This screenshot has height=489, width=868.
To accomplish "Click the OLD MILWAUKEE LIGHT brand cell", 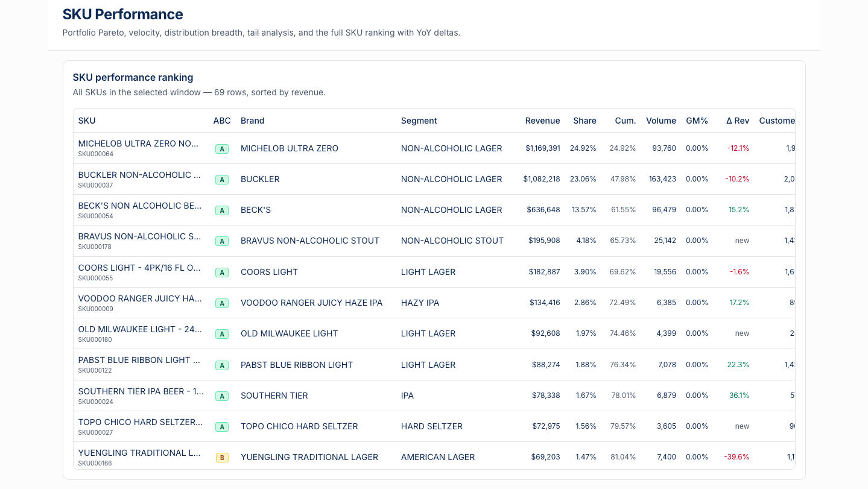I will [290, 333].
